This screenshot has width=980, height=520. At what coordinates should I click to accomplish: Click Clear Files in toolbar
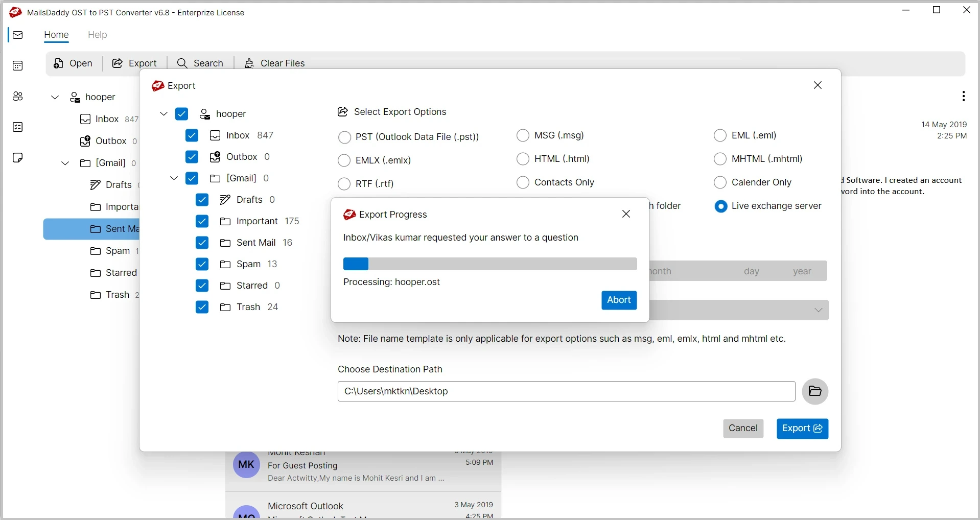[275, 63]
